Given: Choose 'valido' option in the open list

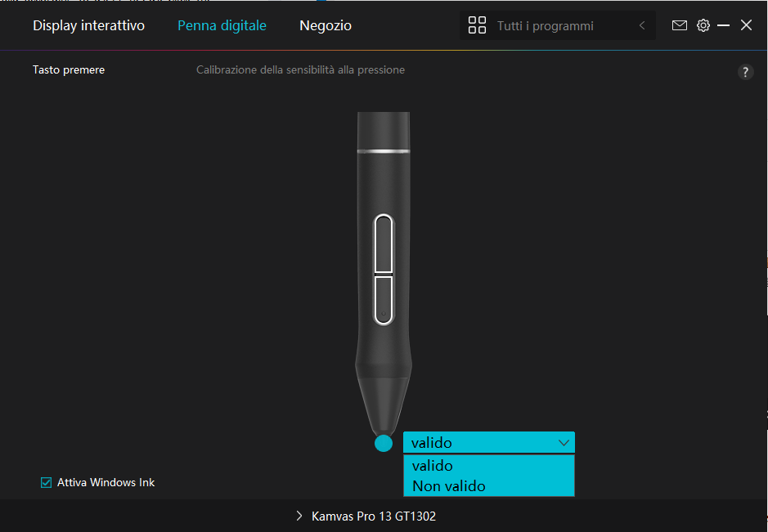Looking at the screenshot, I should coord(433,466).
